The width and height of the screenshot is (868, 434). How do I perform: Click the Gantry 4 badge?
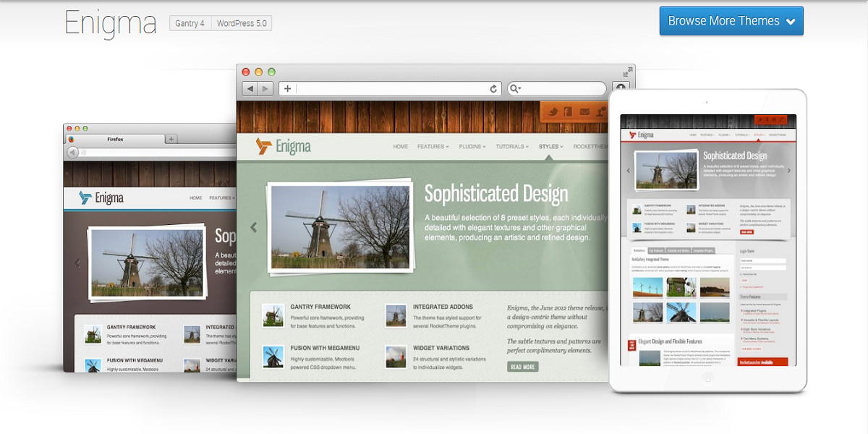(190, 23)
